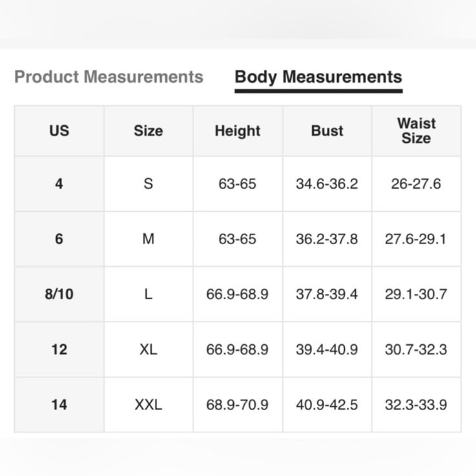Click the 34.6-36.2 bust cell

[x=327, y=183]
